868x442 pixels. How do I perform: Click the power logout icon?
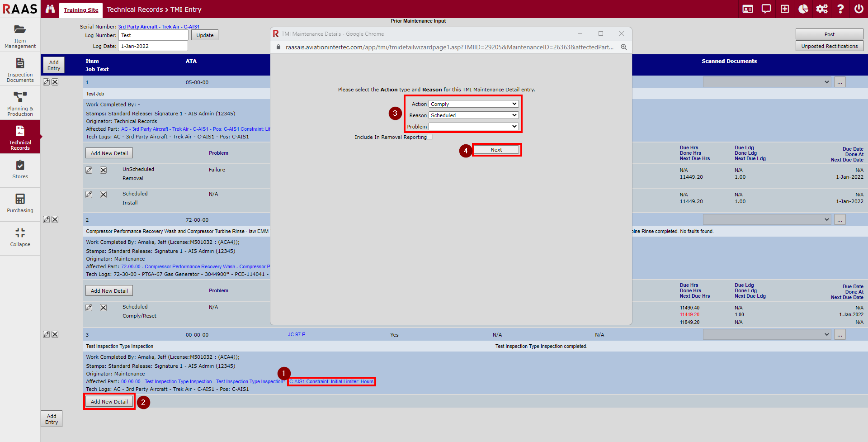pos(859,9)
